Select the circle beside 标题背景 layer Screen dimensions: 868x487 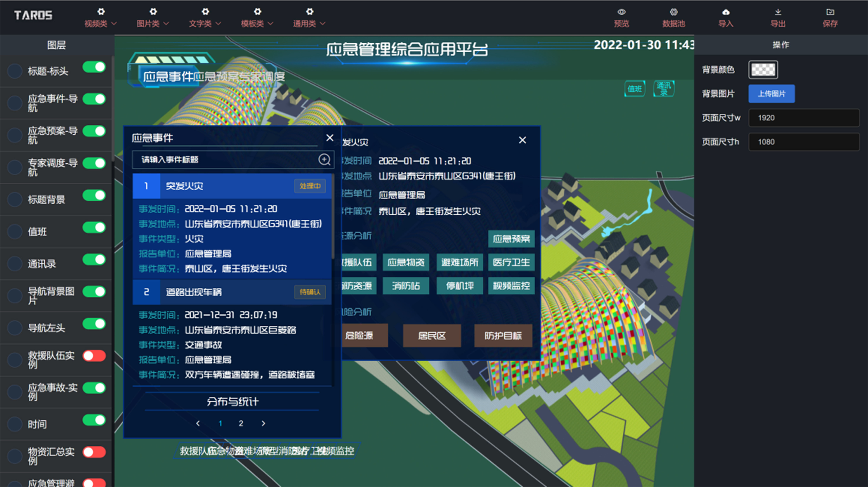pyautogui.click(x=15, y=199)
